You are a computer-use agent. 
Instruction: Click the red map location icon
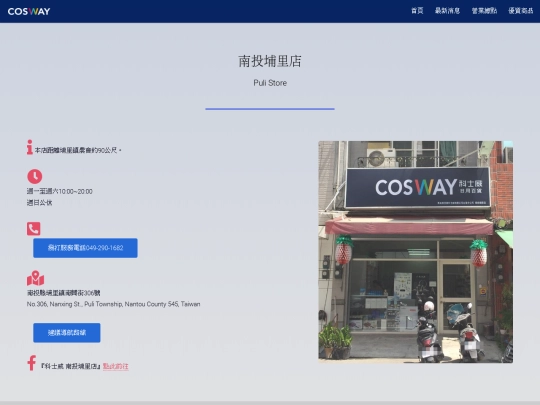pos(35,278)
